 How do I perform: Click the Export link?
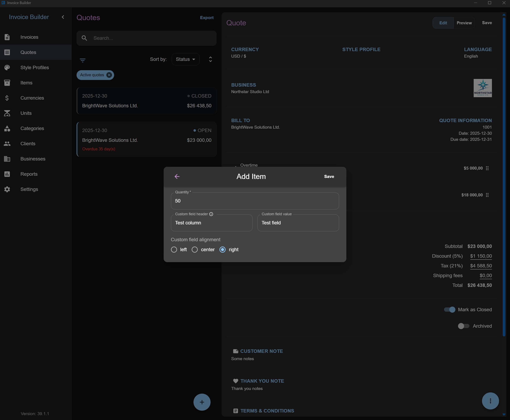tap(207, 18)
